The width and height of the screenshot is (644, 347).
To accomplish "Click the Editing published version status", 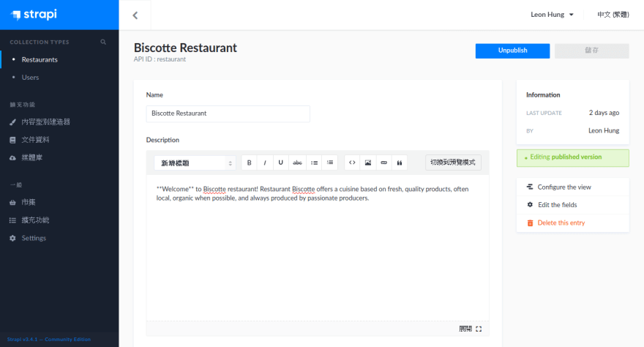I will pyautogui.click(x=572, y=157).
